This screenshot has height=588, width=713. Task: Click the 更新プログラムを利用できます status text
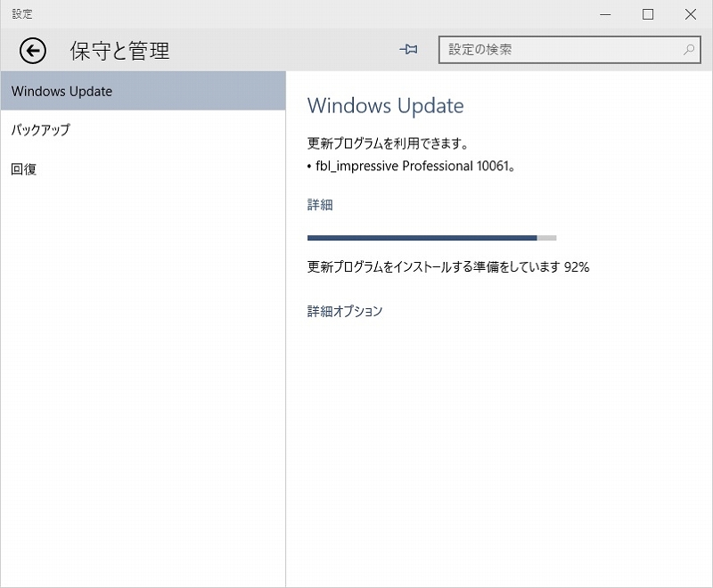click(x=388, y=143)
